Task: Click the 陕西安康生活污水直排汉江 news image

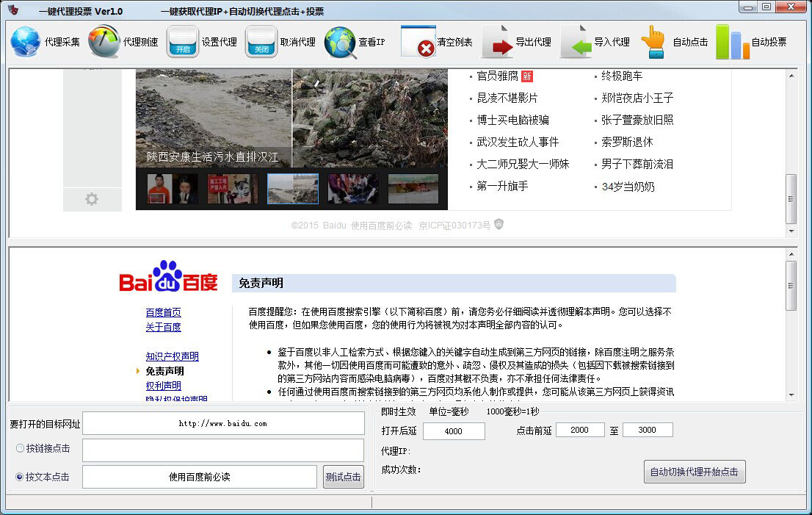Action: (291, 118)
